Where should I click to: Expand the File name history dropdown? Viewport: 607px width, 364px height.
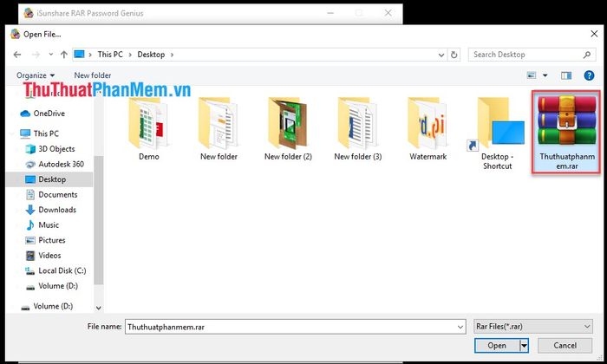[x=460, y=327]
